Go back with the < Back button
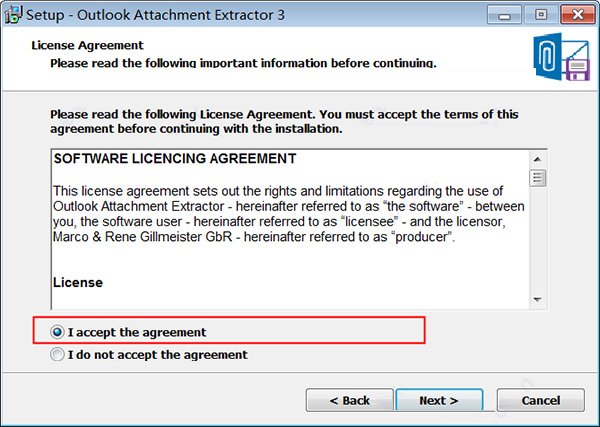 350,400
